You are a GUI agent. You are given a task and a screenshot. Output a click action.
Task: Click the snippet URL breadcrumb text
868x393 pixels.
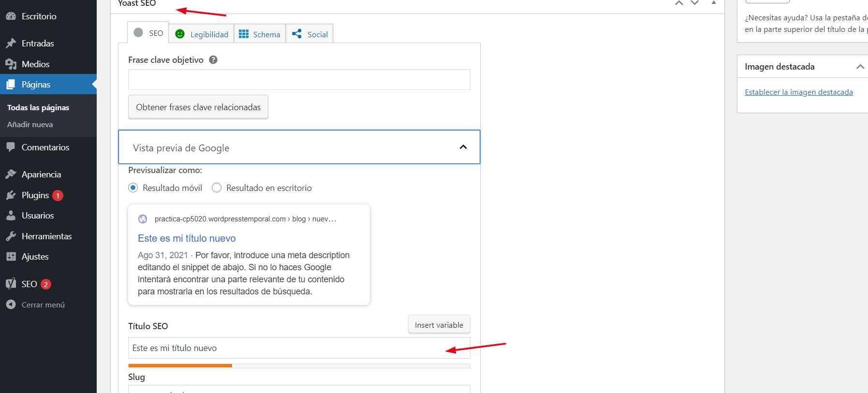(245, 219)
